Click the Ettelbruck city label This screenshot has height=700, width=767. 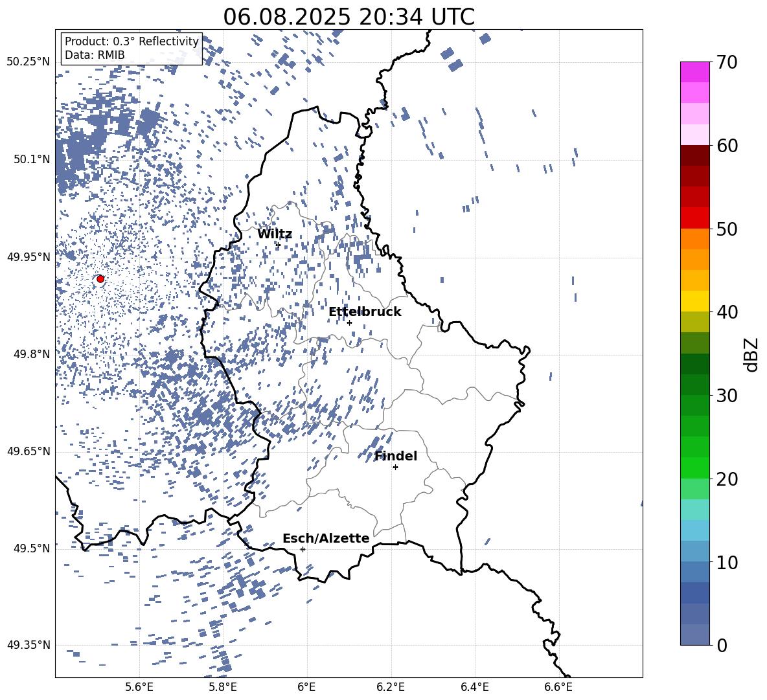coord(365,312)
